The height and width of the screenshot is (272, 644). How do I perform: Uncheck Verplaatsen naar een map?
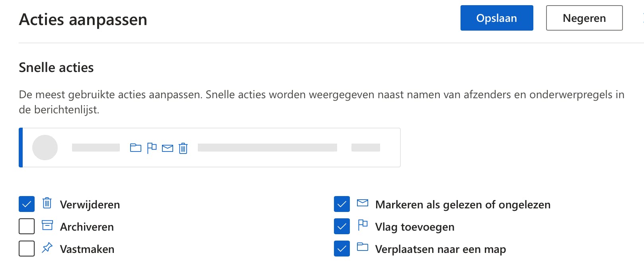pos(342,249)
